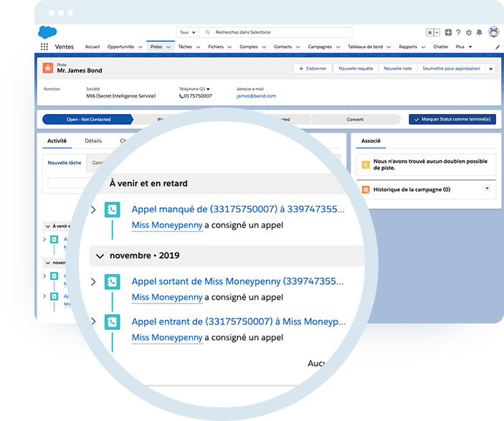Expand the Tâches tab chevron
The width and height of the screenshot is (504, 421).
[198, 47]
